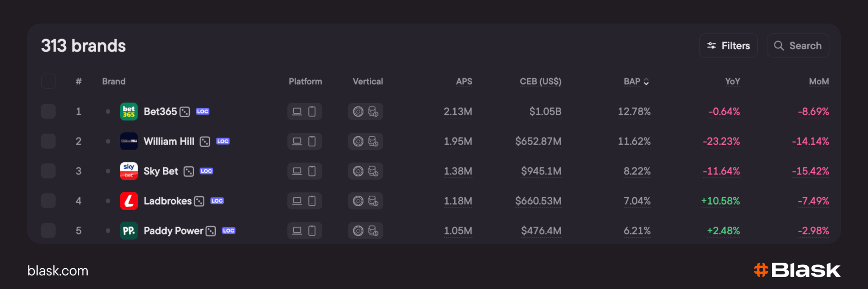Click the Ladbrokes red logo
868x289 pixels.
click(129, 201)
